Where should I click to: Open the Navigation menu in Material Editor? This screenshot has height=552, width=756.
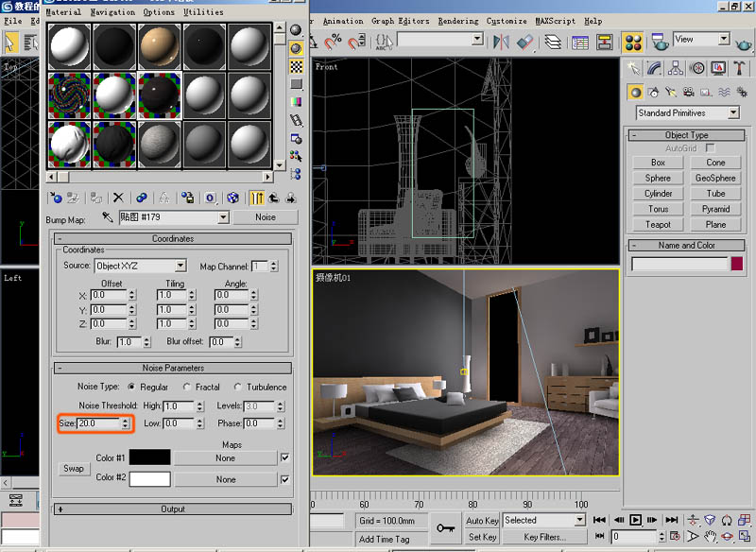(x=112, y=12)
